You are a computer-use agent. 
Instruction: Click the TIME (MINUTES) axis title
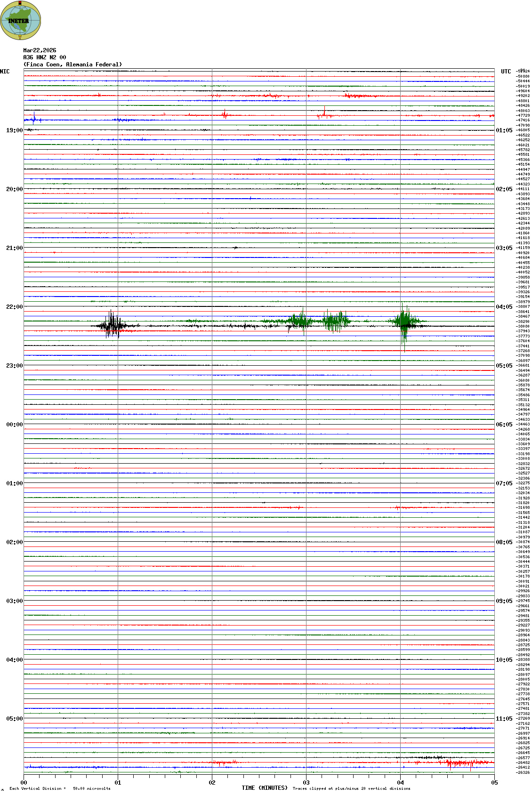pos(265,788)
